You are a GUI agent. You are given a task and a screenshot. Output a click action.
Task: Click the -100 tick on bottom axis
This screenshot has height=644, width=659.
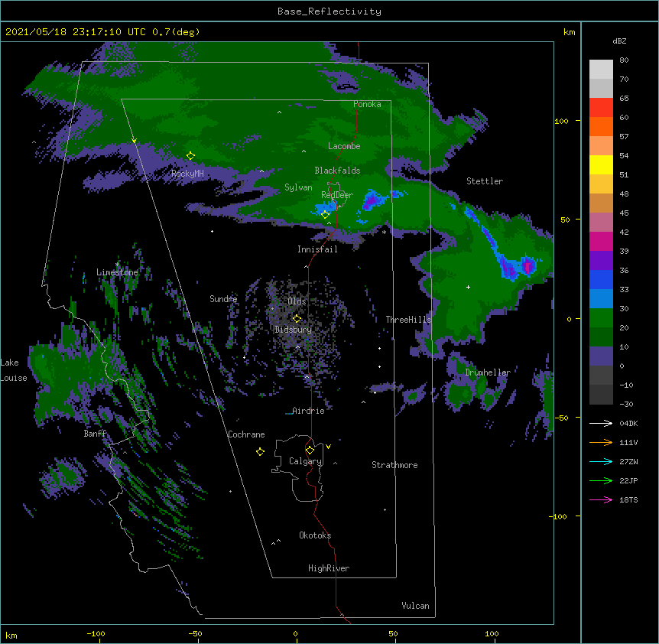coord(96,633)
